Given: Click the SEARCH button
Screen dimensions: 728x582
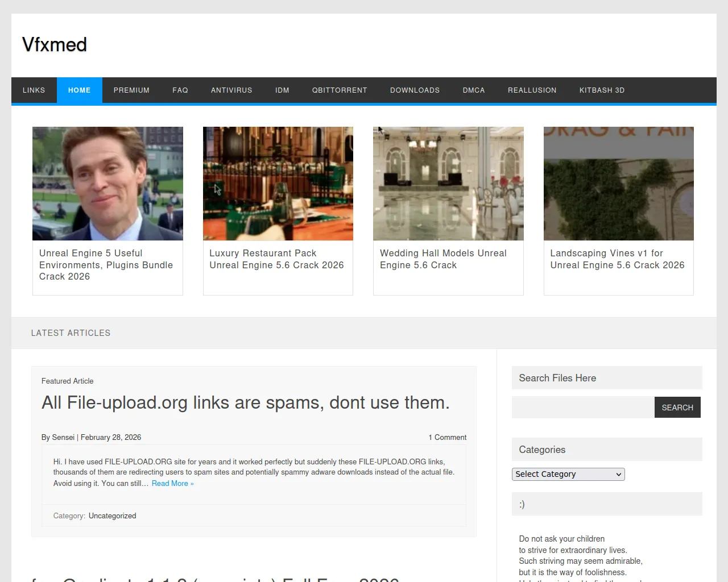Looking at the screenshot, I should tap(677, 407).
